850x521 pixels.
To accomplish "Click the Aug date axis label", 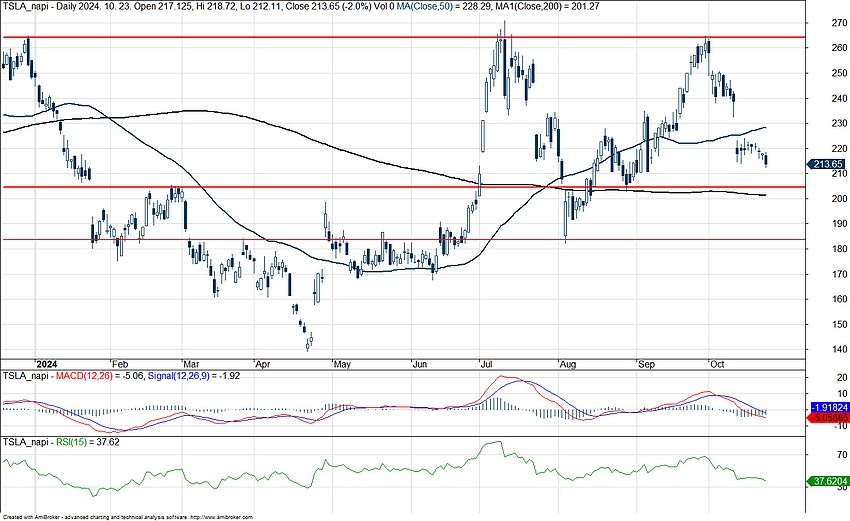I will [568, 364].
